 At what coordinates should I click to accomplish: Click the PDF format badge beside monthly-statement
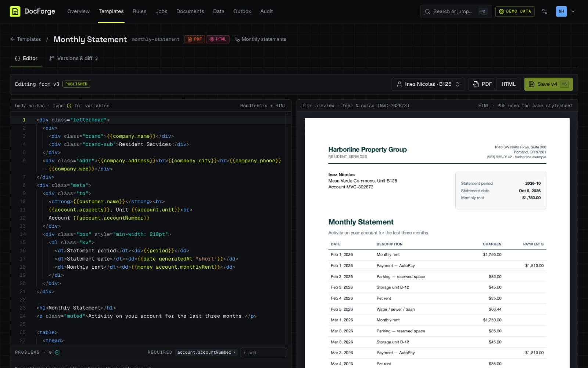click(x=195, y=39)
